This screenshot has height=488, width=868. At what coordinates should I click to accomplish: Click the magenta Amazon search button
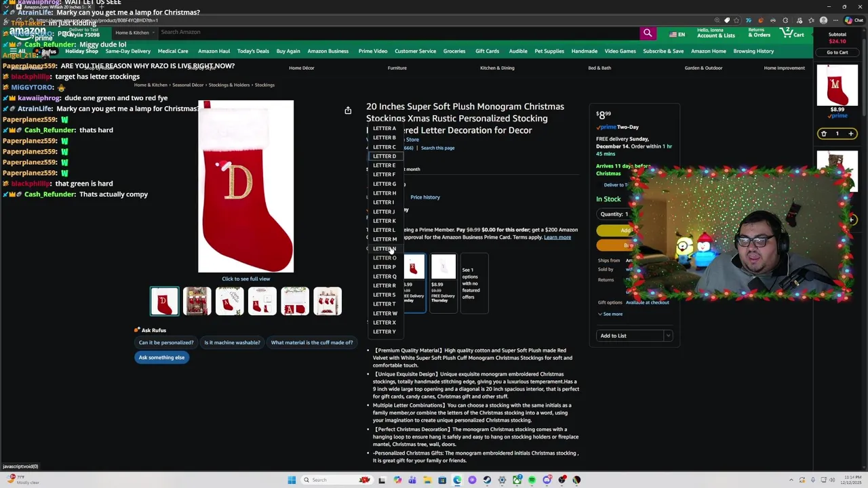648,33
